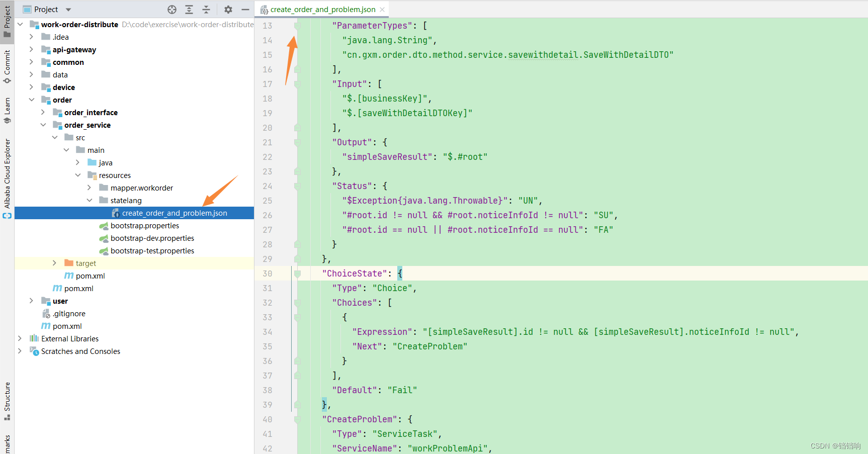
Task: Expand the api-gateway module
Action: pyautogui.click(x=31, y=49)
